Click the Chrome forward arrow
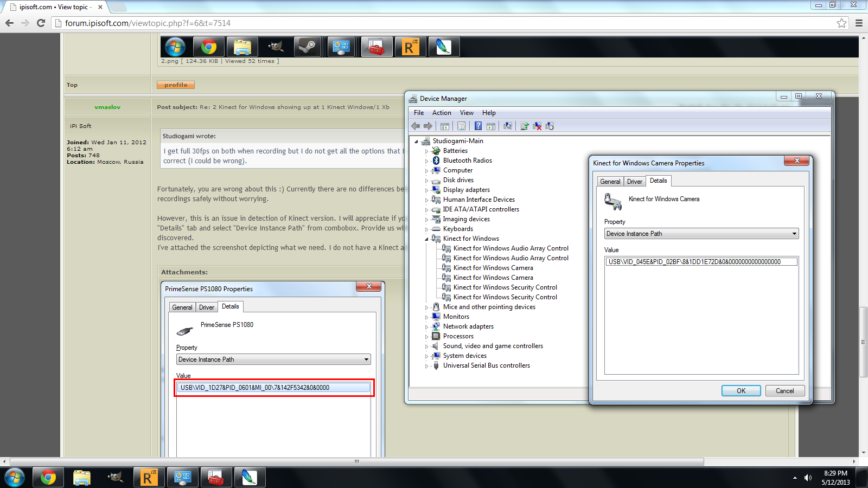Screen dimensions: 868x488 [x=25, y=23]
